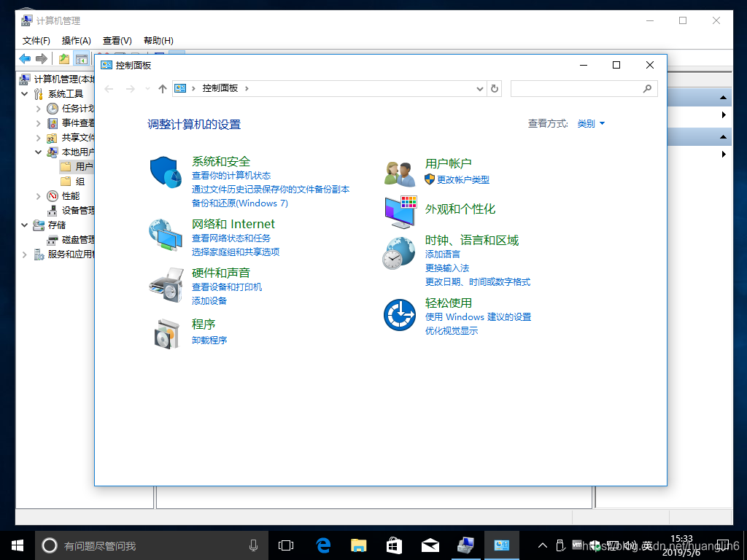Open Microsoft Store from the taskbar
This screenshot has height=560, width=747.
click(395, 545)
